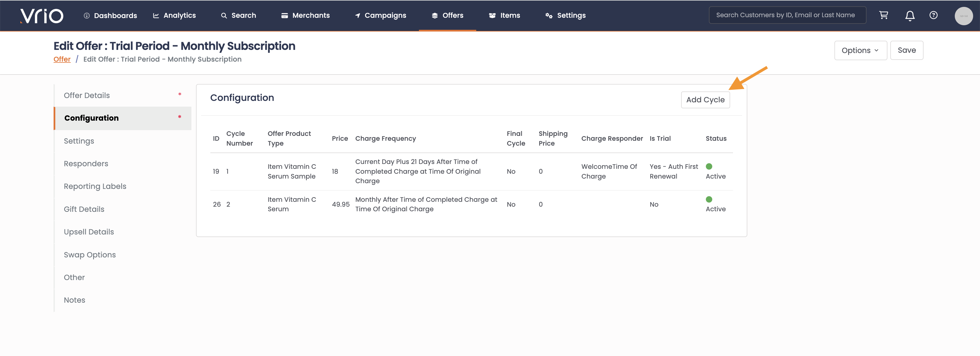This screenshot has width=980, height=356.
Task: Select the Swap Options section
Action: (x=123, y=255)
